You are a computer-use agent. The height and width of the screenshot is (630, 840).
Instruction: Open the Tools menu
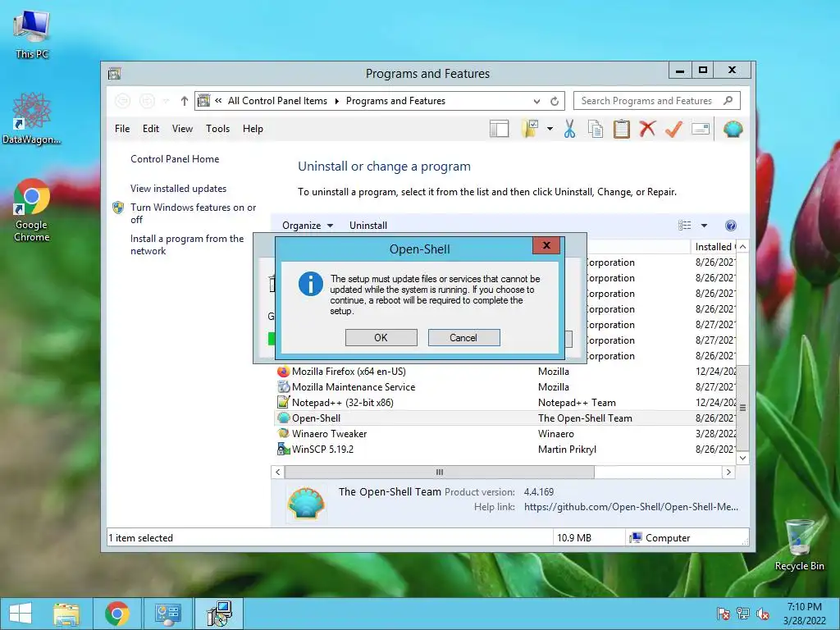click(x=217, y=129)
